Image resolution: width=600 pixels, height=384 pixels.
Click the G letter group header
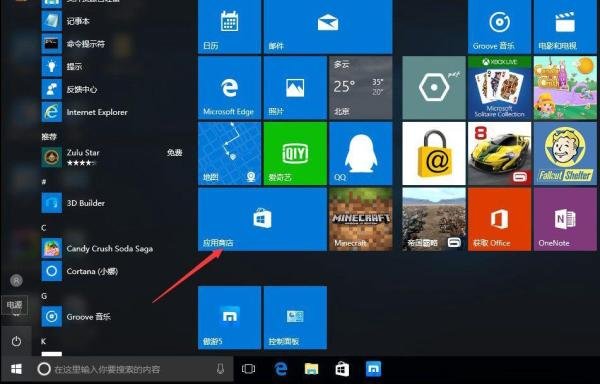pyautogui.click(x=44, y=296)
